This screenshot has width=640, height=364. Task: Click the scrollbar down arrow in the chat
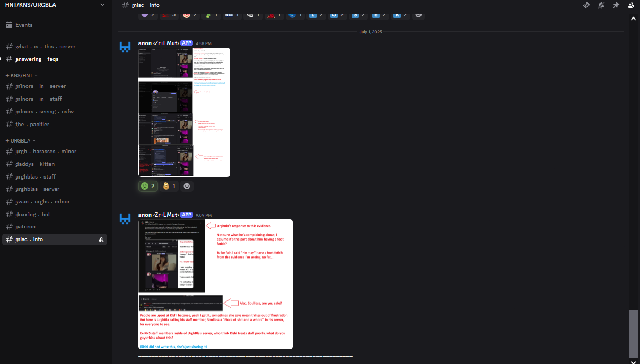(x=633, y=361)
